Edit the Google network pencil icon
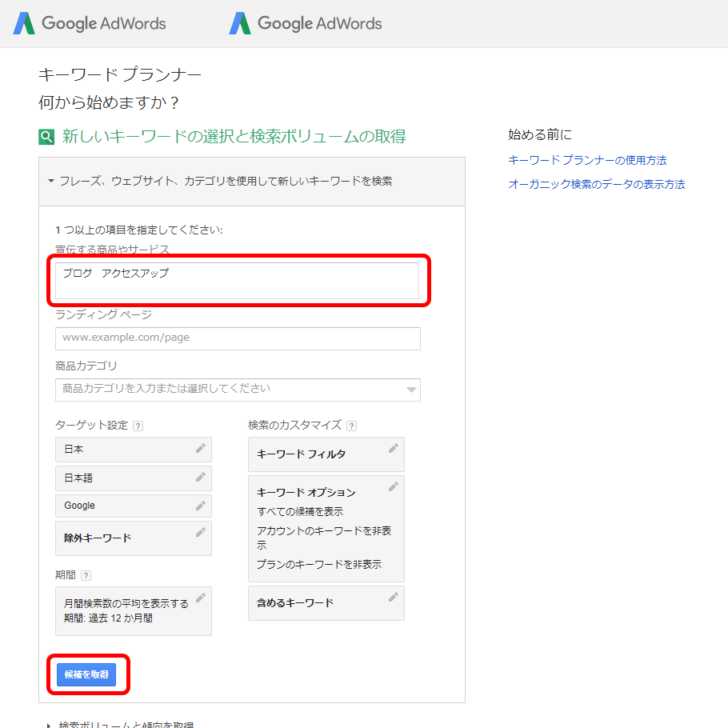The image size is (728, 728). (x=201, y=506)
